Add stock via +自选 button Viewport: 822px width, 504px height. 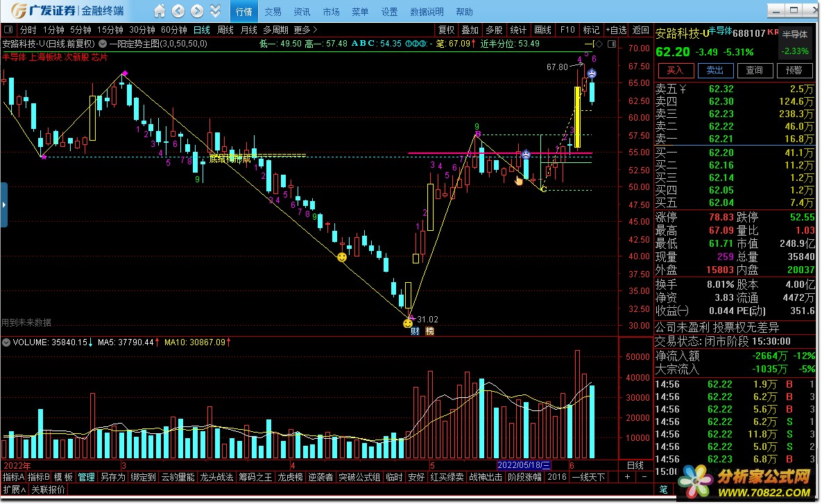pyautogui.click(x=616, y=30)
